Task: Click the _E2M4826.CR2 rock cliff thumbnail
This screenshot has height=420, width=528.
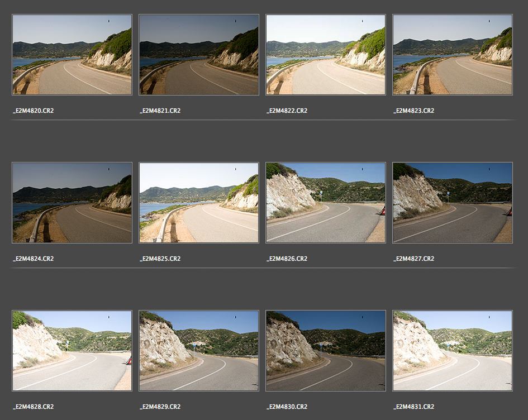Action: point(326,203)
